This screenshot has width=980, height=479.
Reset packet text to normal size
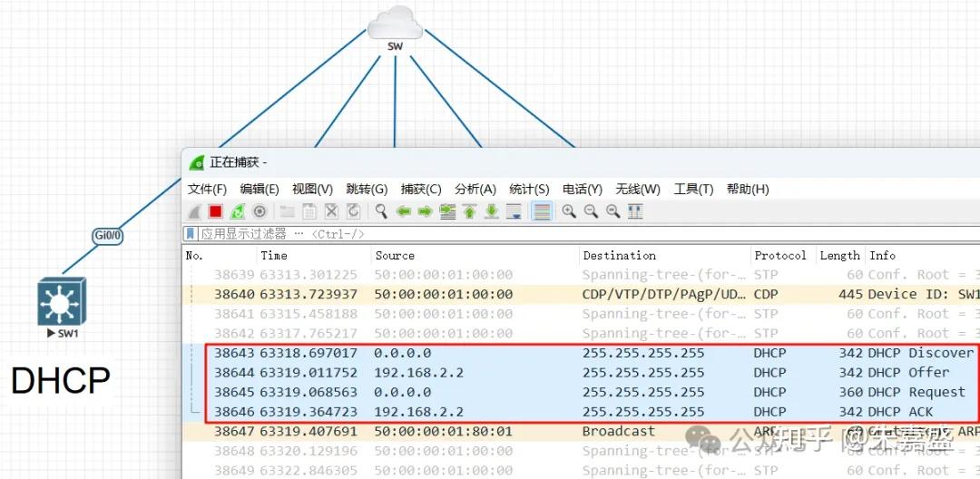point(613,211)
